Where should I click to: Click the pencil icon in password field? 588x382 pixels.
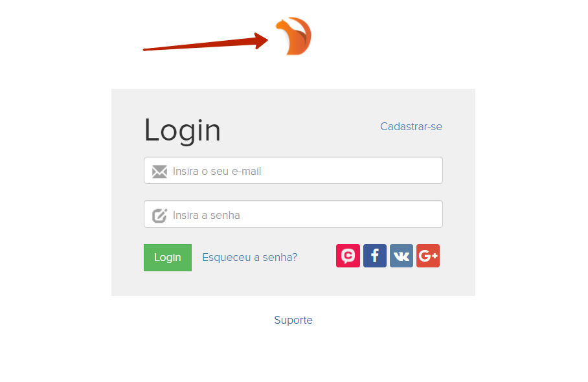(x=159, y=215)
